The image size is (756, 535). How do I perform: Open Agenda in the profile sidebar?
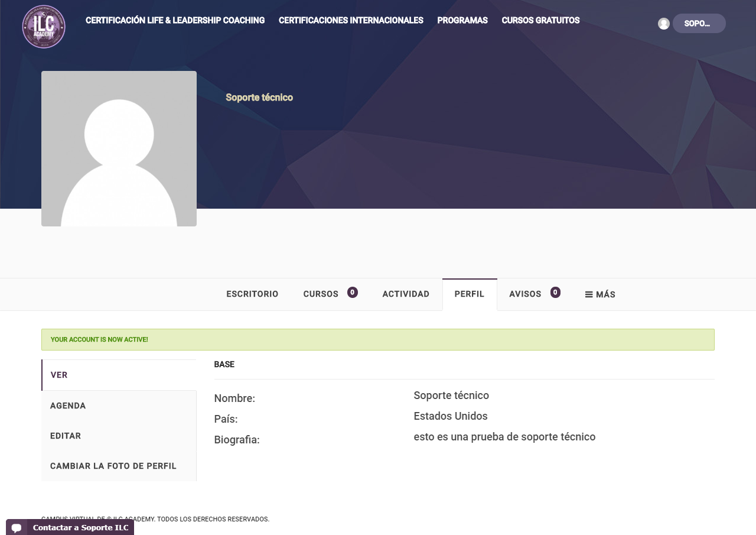click(68, 406)
